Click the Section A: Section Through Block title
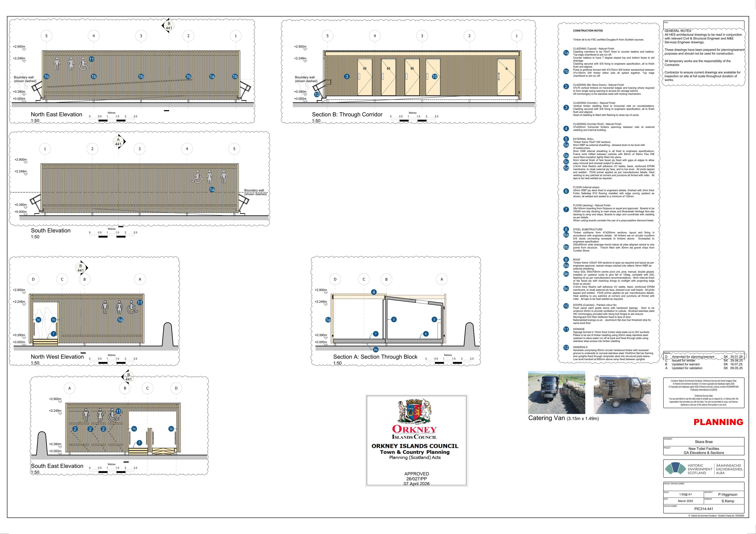The image size is (756, 534). (x=375, y=357)
